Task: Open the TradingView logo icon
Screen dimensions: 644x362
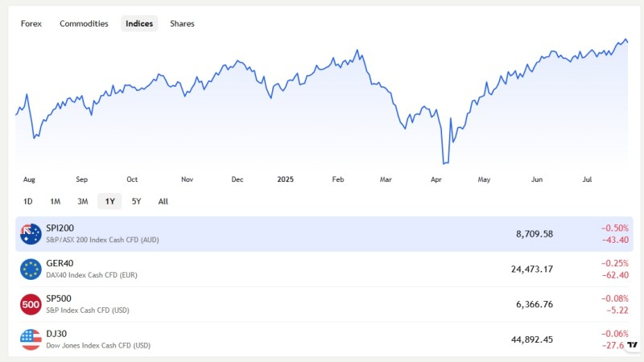Action: click(x=633, y=345)
